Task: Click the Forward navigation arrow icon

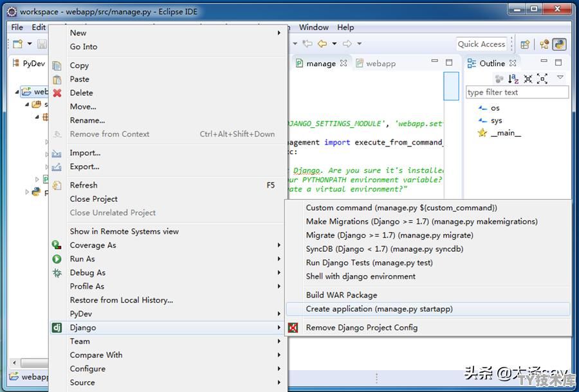Action: click(347, 44)
